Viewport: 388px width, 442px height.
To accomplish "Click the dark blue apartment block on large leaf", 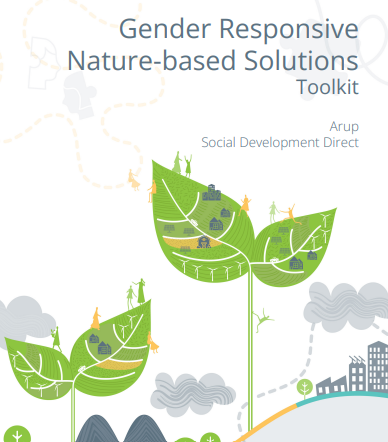I will (211, 193).
